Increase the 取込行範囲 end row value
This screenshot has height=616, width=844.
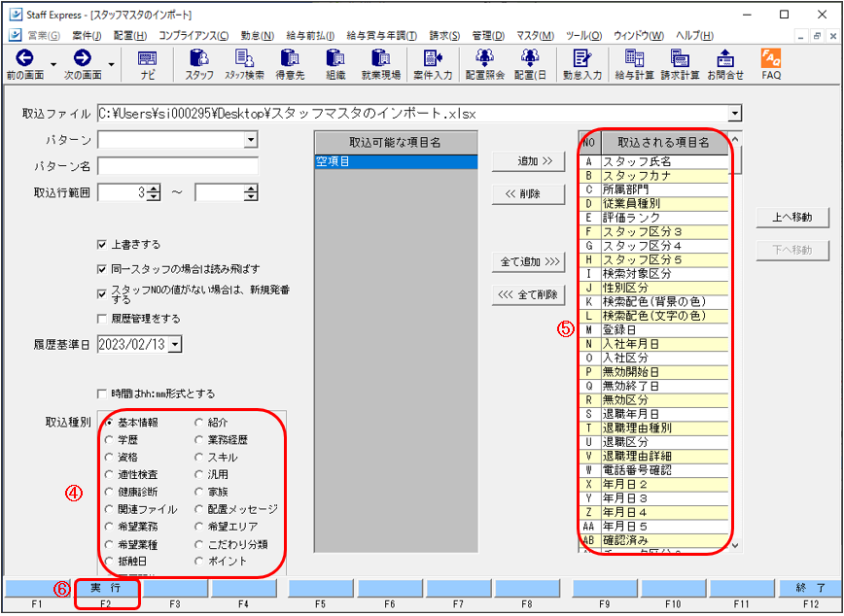[252, 188]
